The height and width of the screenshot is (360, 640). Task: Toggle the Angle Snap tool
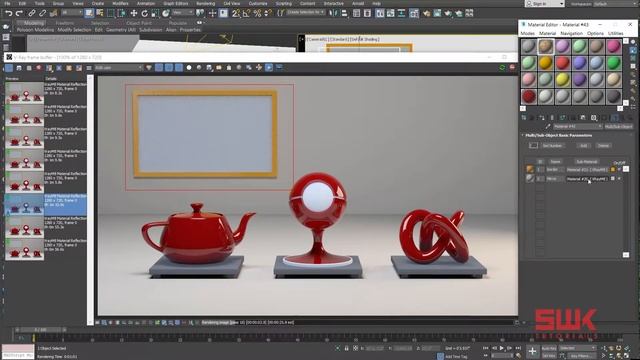click(x=247, y=13)
